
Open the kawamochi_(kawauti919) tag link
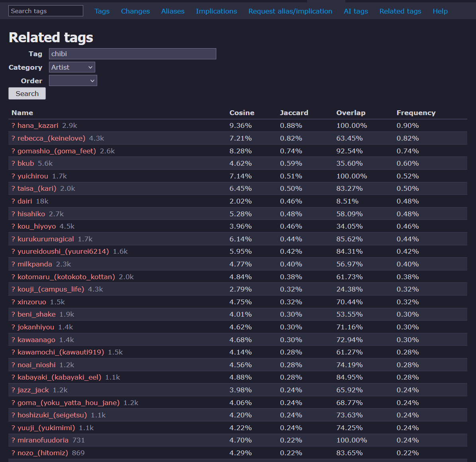tap(61, 352)
